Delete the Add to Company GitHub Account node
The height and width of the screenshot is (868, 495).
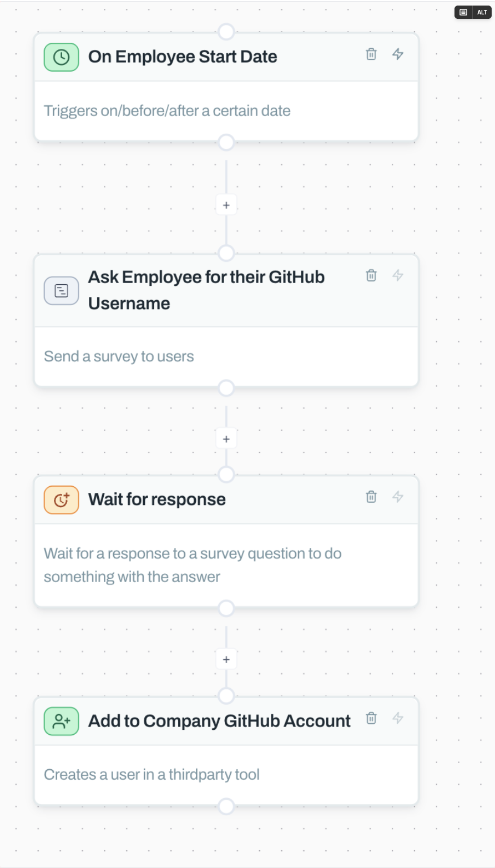[x=371, y=718]
